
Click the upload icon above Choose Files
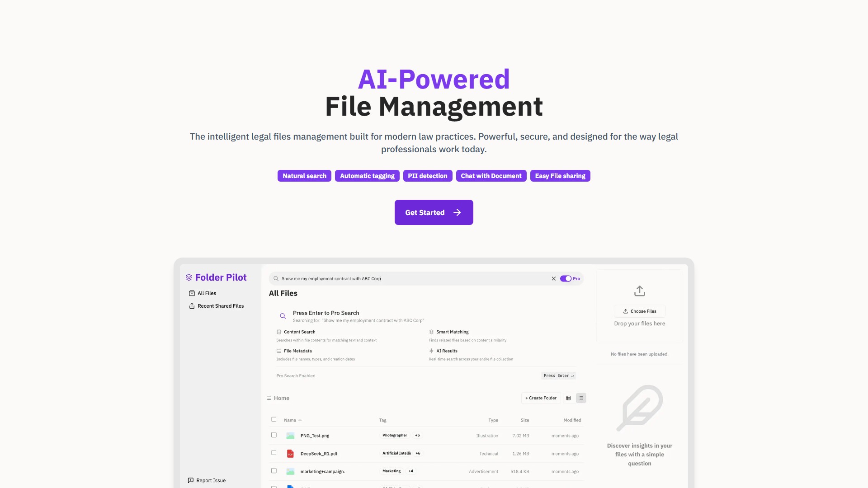point(639,291)
